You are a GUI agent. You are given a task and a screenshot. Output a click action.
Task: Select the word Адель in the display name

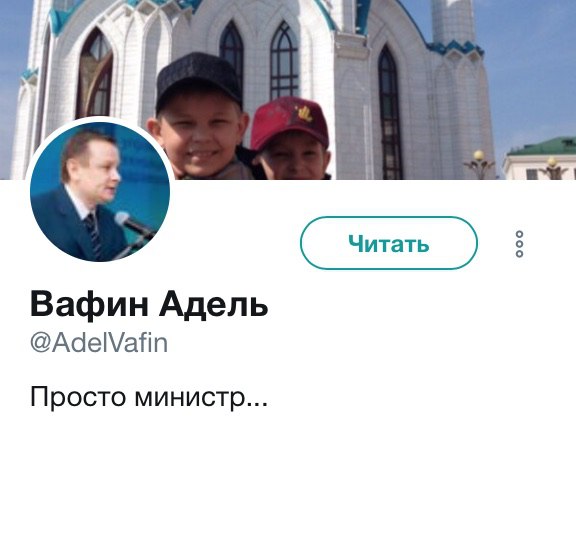(213, 304)
